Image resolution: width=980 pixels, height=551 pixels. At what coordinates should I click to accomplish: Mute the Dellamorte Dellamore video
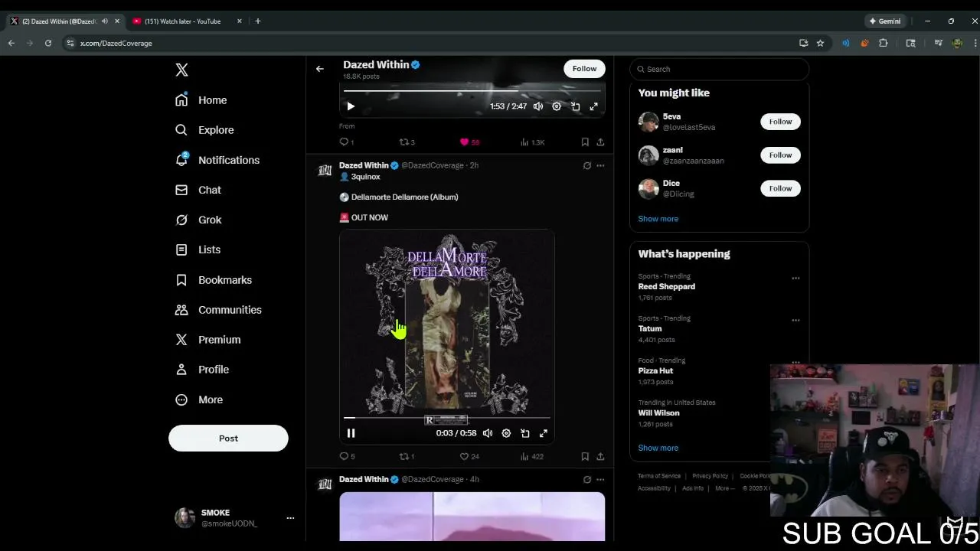click(488, 433)
